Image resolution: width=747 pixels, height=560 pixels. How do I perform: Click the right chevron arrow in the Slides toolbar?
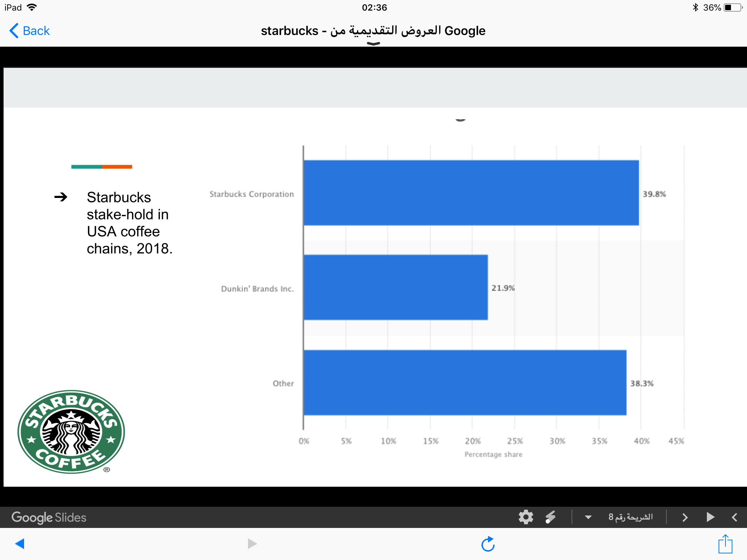tap(685, 517)
